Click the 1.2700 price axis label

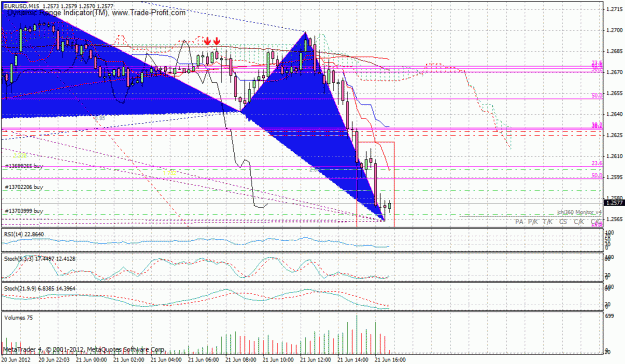[x=615, y=30]
